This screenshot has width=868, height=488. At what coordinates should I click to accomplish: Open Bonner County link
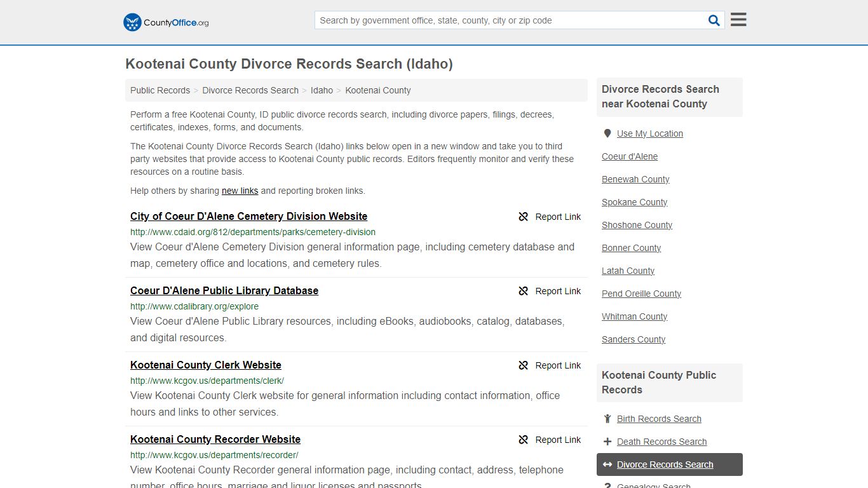631,248
